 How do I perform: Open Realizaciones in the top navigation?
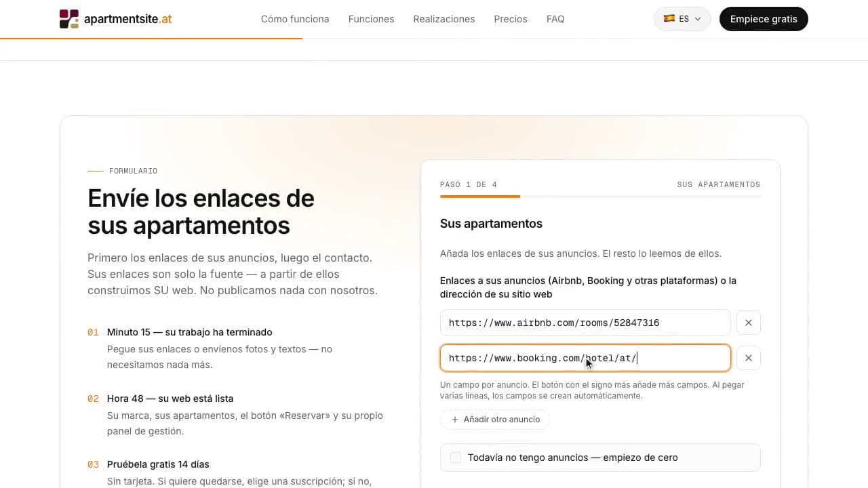[x=444, y=19]
